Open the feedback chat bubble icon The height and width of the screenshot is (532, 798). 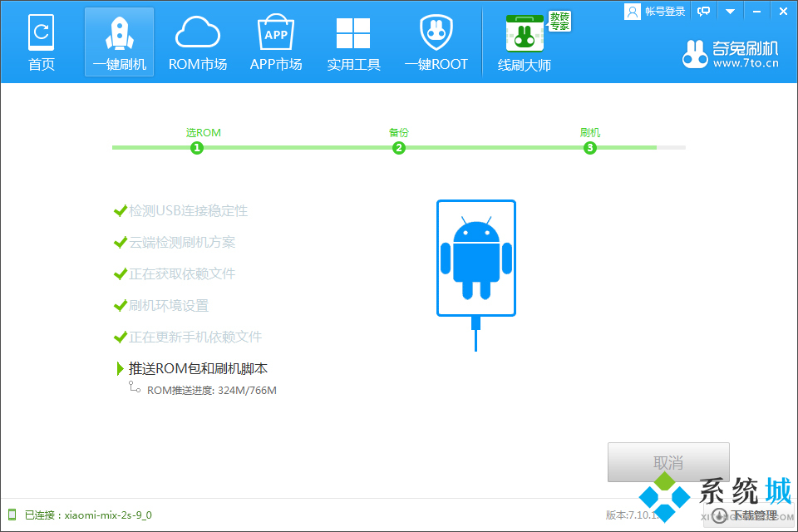tap(704, 11)
